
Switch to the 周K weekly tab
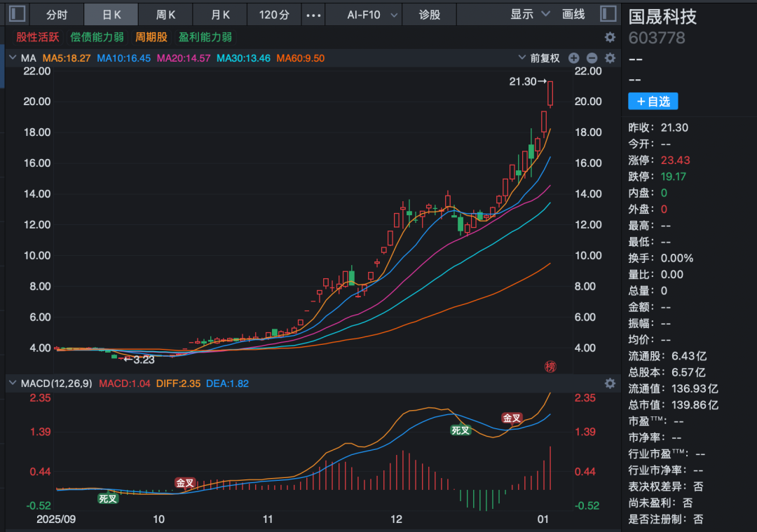[165, 15]
